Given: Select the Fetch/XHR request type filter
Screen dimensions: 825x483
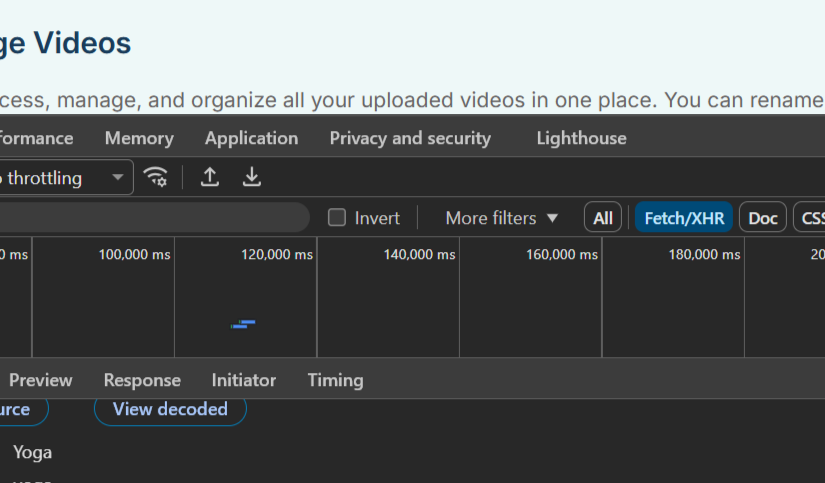Looking at the screenshot, I should tap(684, 217).
